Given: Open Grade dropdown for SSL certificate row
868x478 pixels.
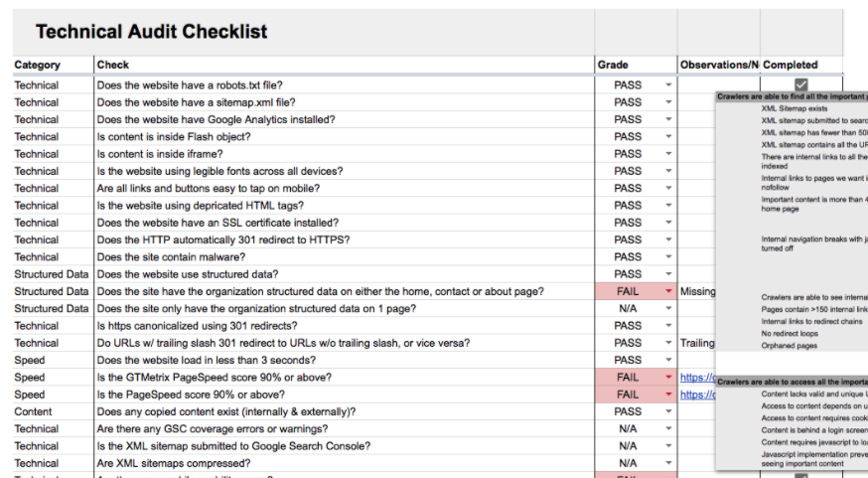Looking at the screenshot, I should click(668, 223).
